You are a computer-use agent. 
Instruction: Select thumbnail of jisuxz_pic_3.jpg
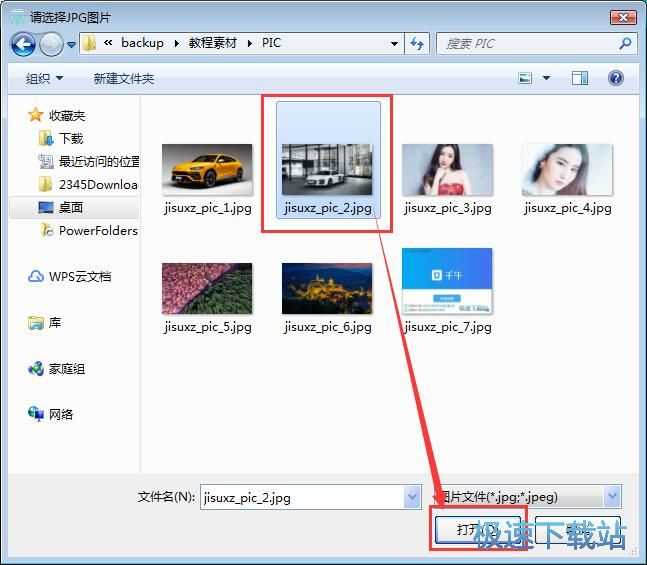click(x=447, y=170)
